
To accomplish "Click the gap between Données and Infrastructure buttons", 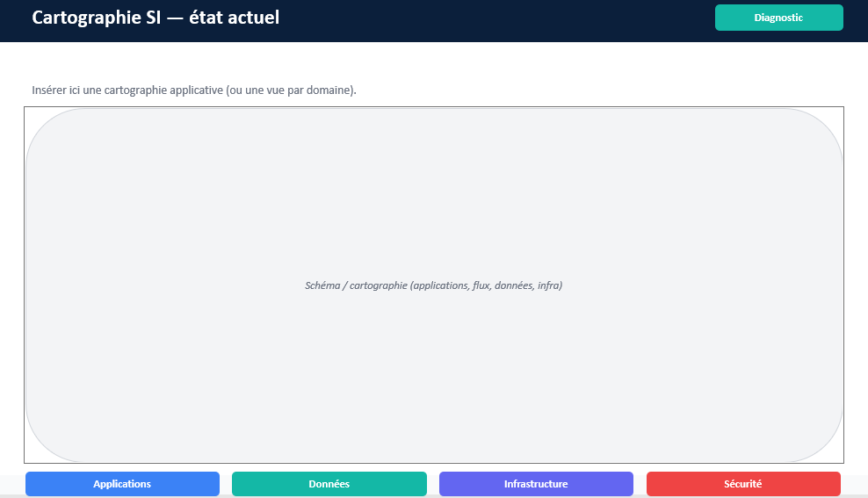I will [433, 484].
